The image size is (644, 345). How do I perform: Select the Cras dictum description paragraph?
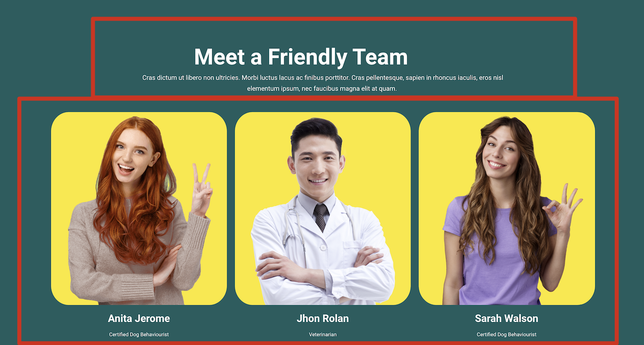tap(323, 83)
